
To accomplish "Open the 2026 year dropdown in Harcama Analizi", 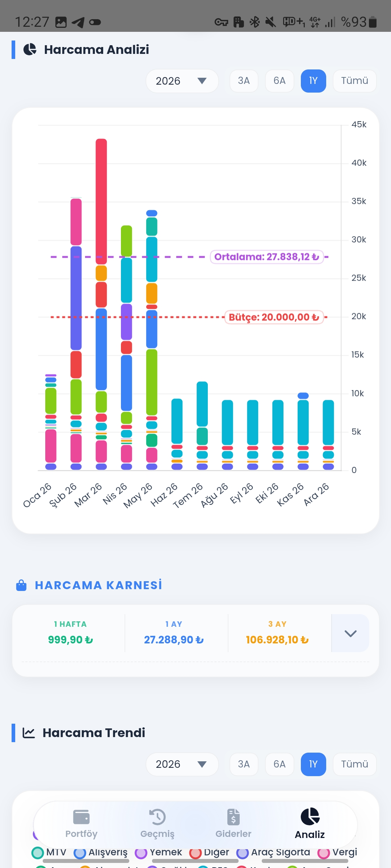I will click(x=182, y=81).
